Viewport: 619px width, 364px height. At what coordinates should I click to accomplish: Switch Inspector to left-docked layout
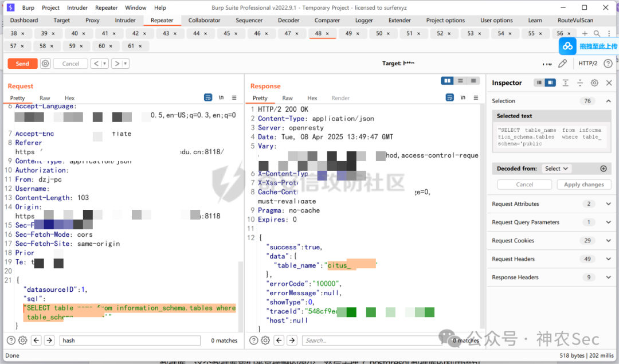pyautogui.click(x=539, y=83)
